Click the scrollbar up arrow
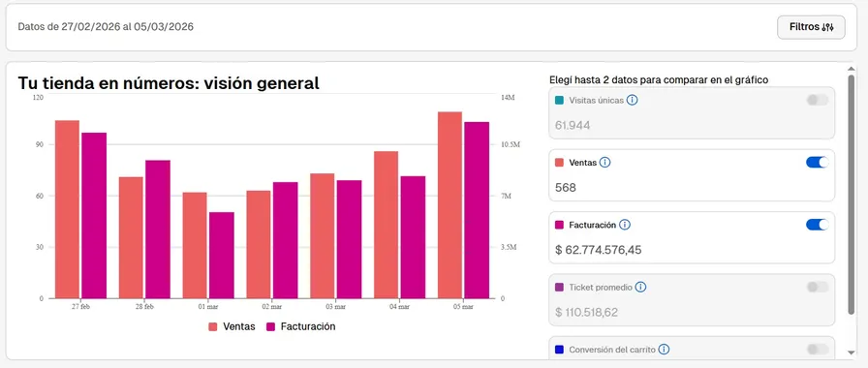 (852, 69)
